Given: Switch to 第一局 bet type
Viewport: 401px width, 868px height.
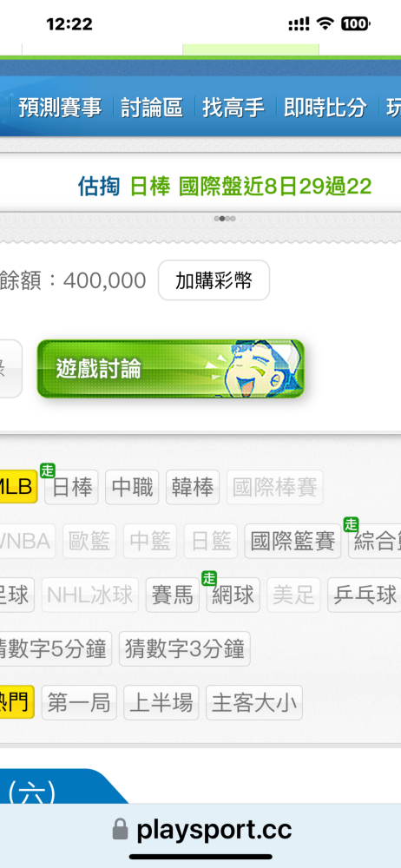Looking at the screenshot, I should [x=79, y=703].
